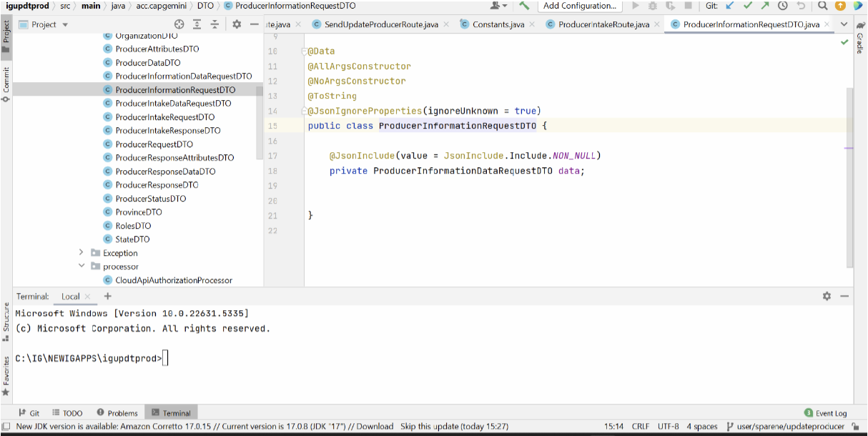The width and height of the screenshot is (868, 436).
Task: Open Project panel settings gear
Action: click(x=237, y=24)
